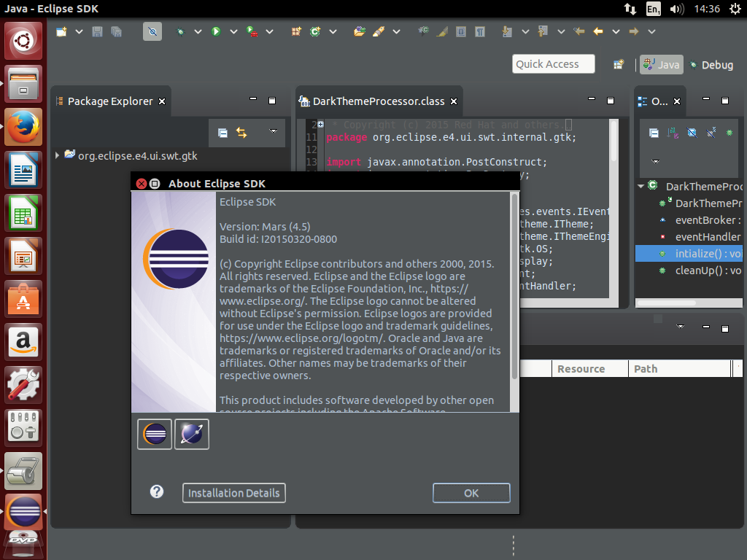Collapse All in Package Explorer

(222, 133)
